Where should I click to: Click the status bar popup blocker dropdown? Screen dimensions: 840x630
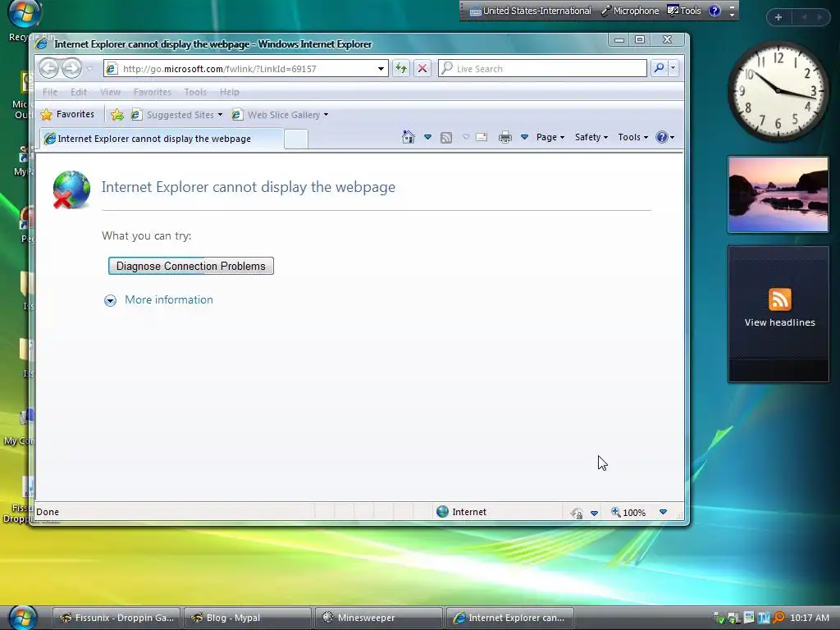click(594, 513)
